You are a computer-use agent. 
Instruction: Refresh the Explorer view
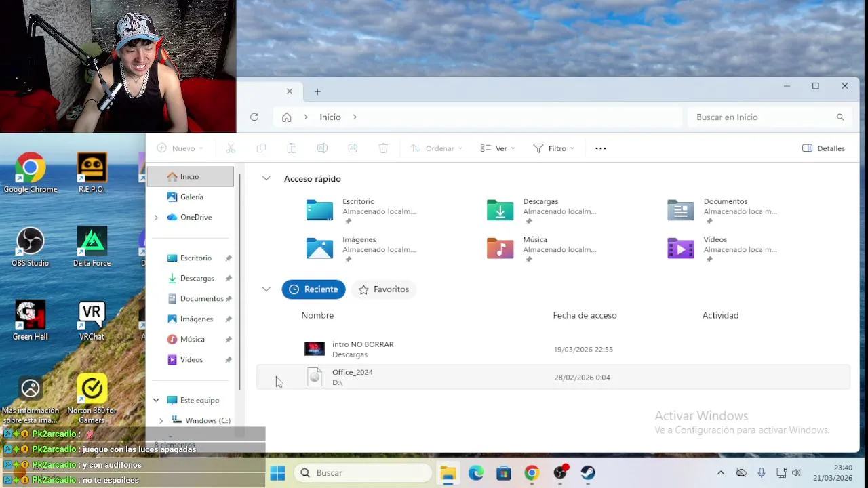pos(254,117)
